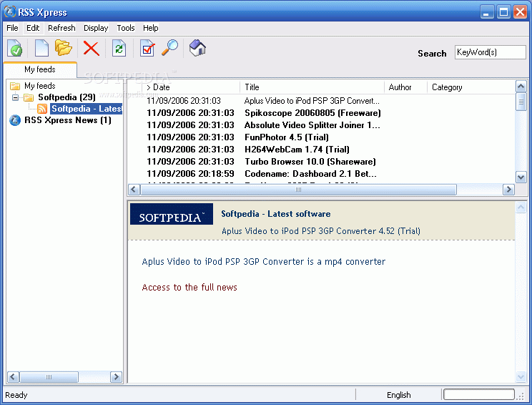Click the home toolbar icon
The height and width of the screenshot is (405, 532).
click(197, 47)
